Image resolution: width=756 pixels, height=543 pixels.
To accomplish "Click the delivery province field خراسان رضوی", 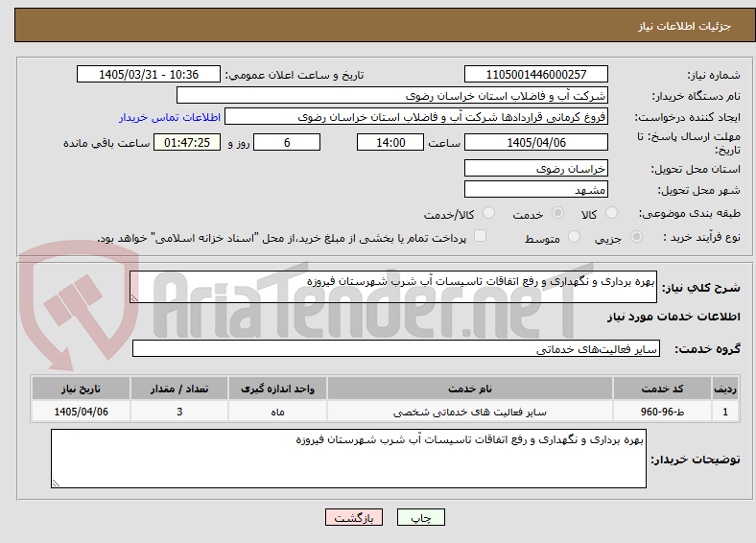I will pos(536,168).
